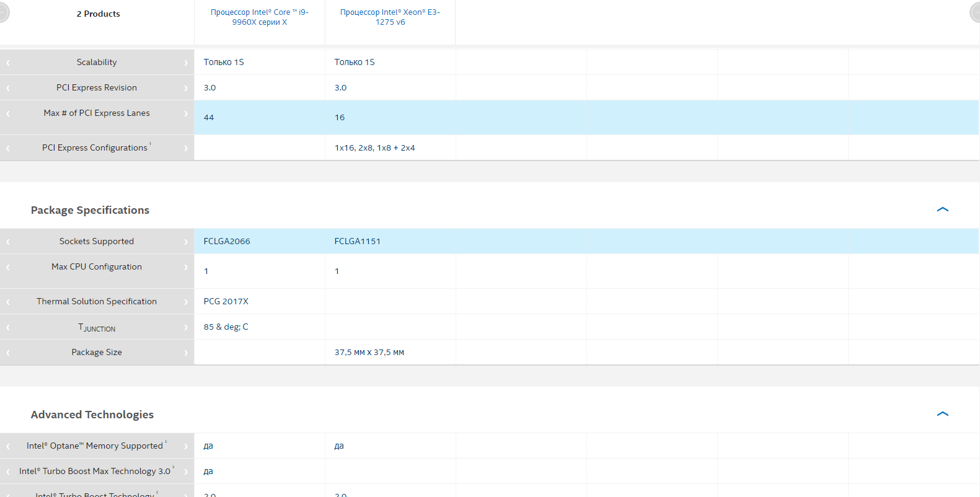The image size is (980, 497).
Task: Click the 'FCLGA2066' socket value
Action: (227, 241)
